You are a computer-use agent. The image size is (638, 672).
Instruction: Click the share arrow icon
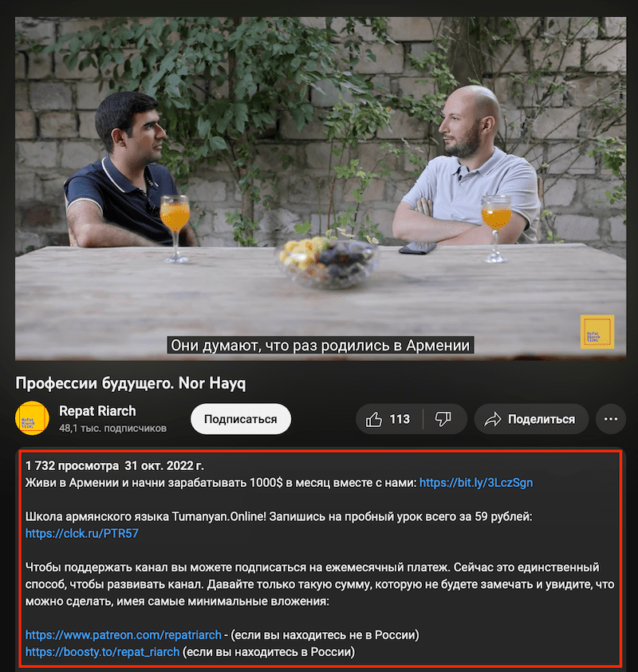pyautogui.click(x=493, y=419)
